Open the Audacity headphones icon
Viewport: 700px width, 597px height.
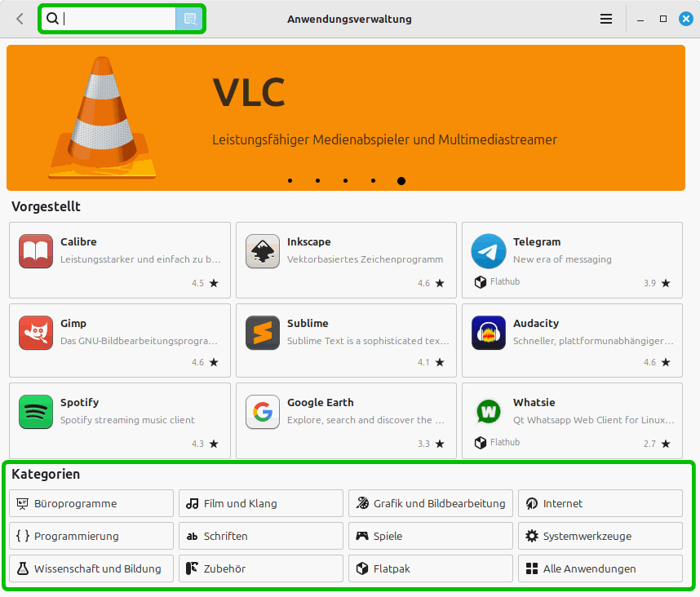tap(489, 333)
